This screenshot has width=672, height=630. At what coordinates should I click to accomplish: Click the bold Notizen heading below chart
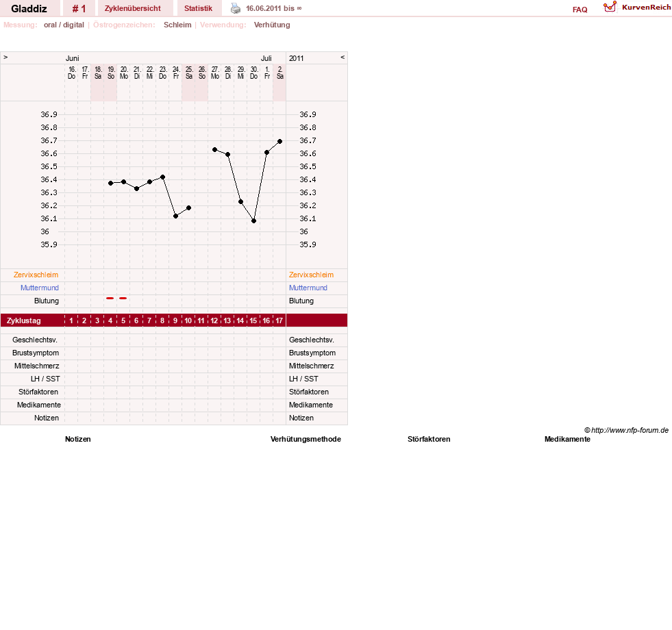pyautogui.click(x=77, y=439)
